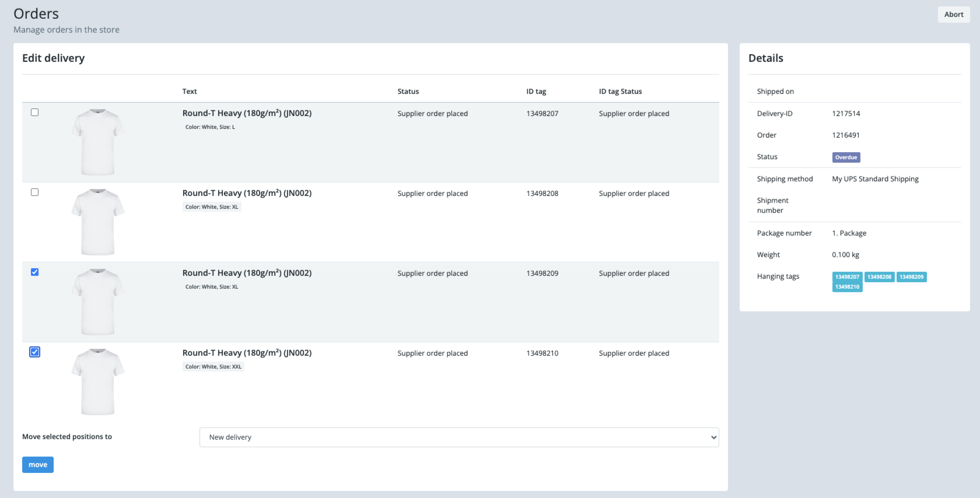Screen dimensions: 980x498
Task: Click the 'ID tag Status' column header
Action: (620, 91)
